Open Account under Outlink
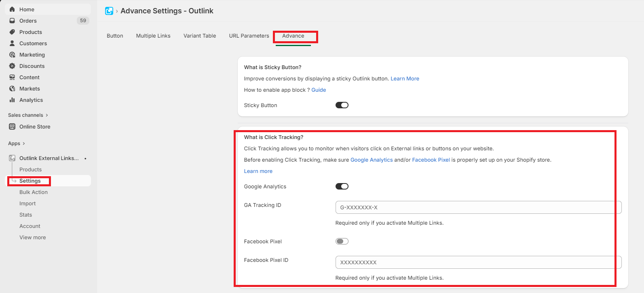 pyautogui.click(x=30, y=226)
